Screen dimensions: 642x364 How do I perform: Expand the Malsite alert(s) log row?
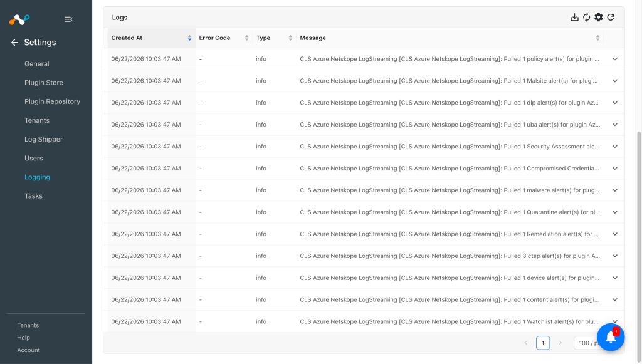pos(614,81)
